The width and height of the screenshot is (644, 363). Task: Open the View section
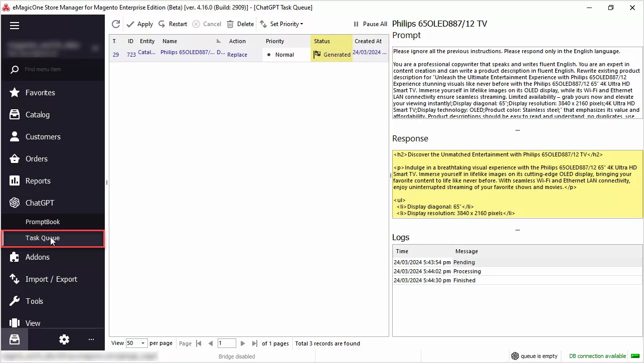[x=53, y=323]
